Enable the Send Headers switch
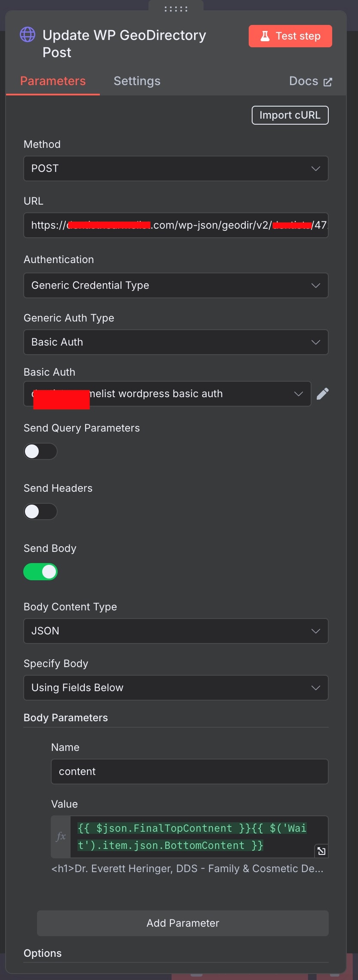 [40, 511]
